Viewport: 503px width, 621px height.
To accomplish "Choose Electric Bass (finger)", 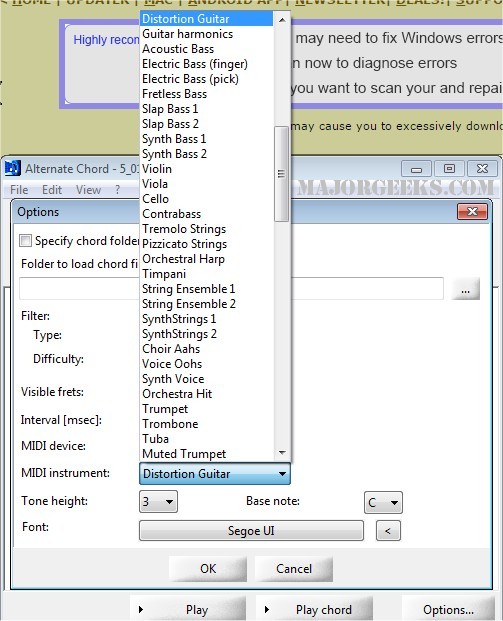I will click(x=207, y=64).
